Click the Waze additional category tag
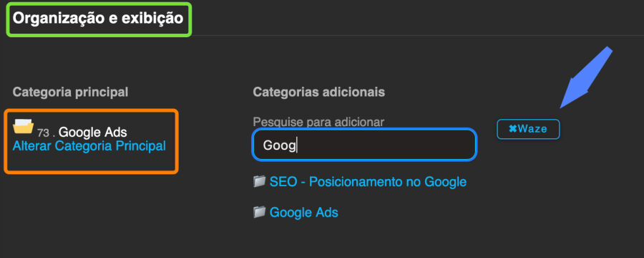The width and height of the screenshot is (644, 258). (528, 129)
